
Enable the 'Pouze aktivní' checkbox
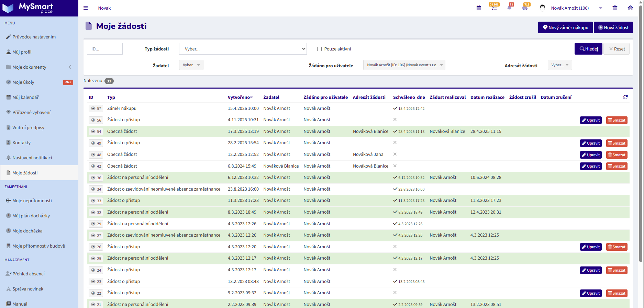319,49
